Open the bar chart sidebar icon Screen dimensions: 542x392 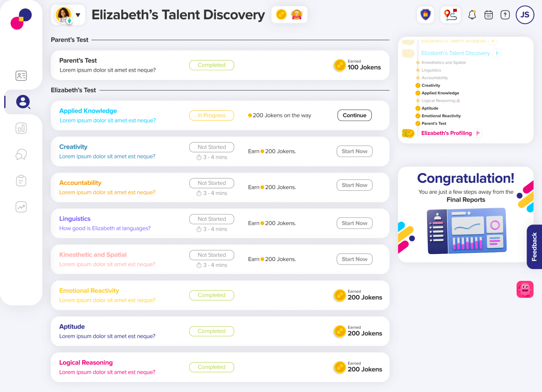[x=21, y=128]
